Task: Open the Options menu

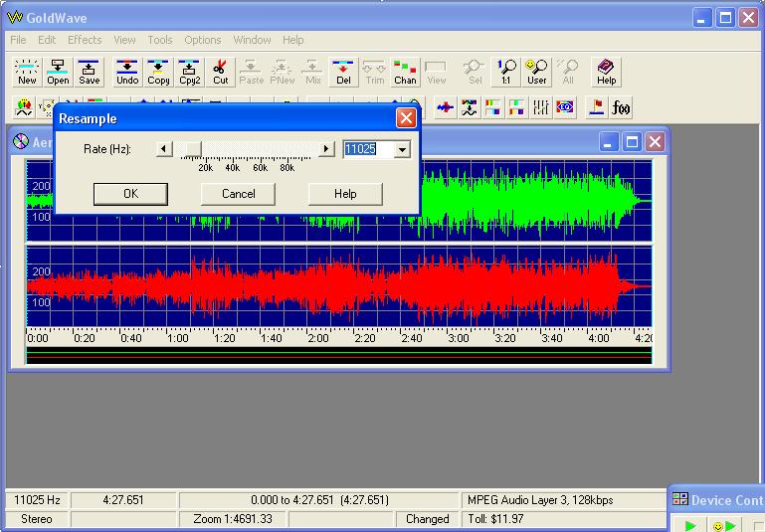Action: pyautogui.click(x=202, y=40)
